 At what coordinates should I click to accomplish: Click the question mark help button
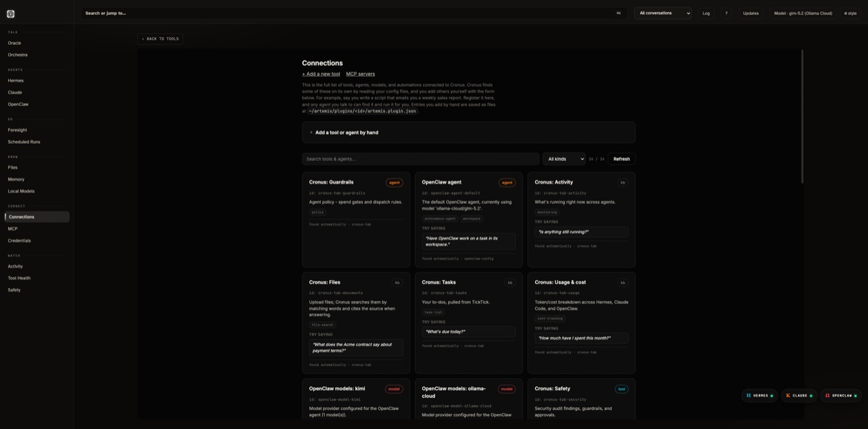[726, 13]
